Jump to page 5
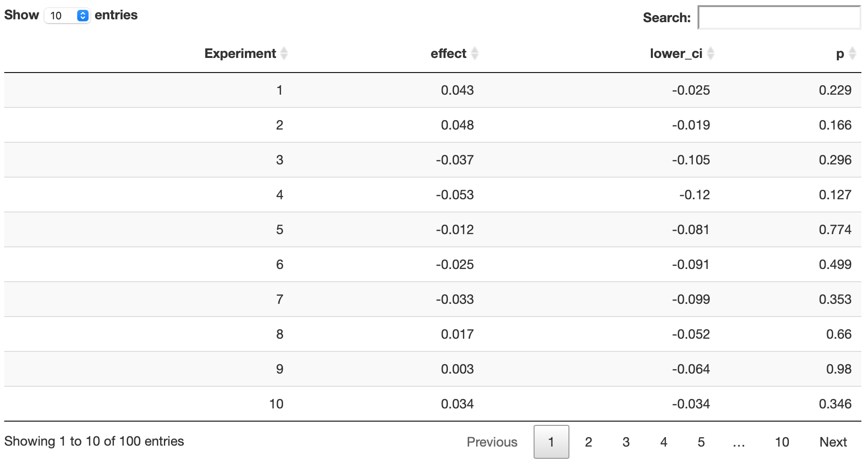 [x=701, y=442]
